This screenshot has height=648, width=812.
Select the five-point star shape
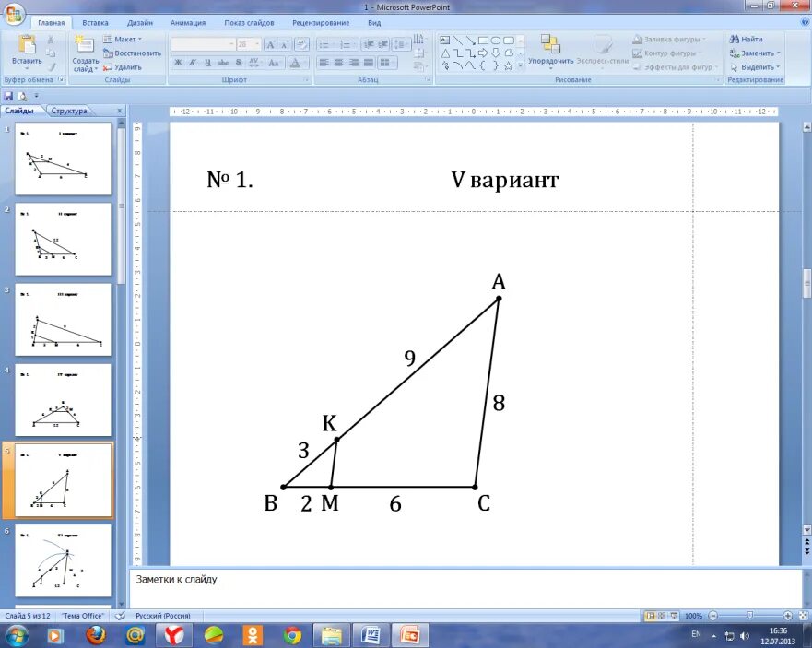coord(509,65)
